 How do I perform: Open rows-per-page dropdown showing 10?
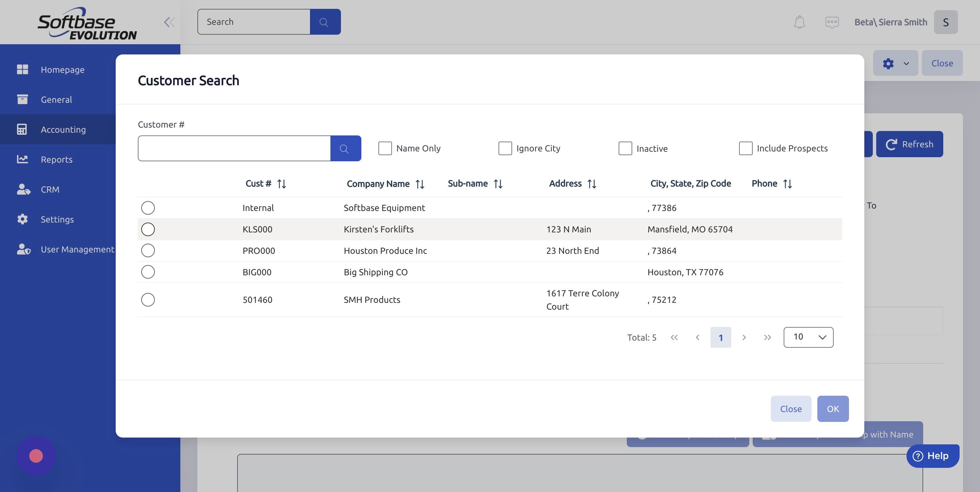(808, 337)
